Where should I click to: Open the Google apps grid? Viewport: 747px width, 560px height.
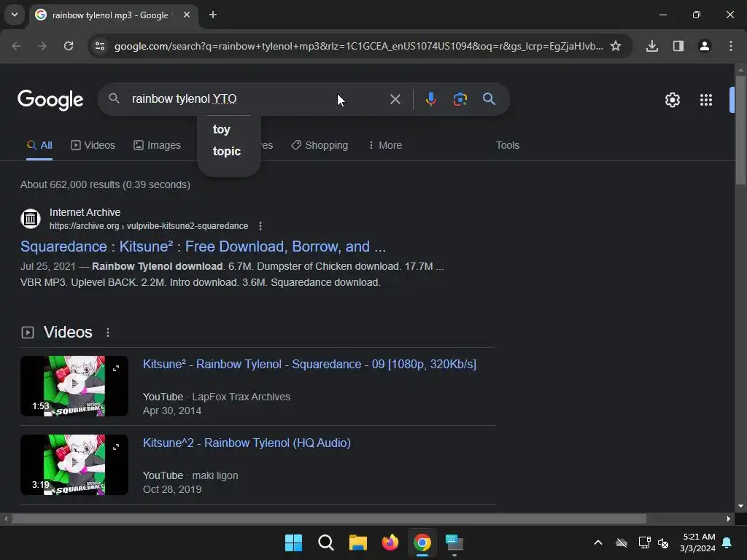[705, 100]
